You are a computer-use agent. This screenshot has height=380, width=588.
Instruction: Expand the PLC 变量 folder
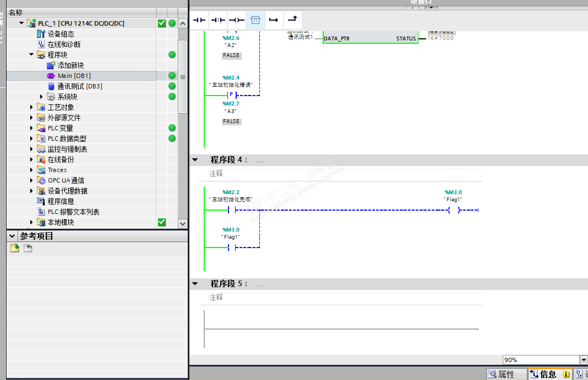[31, 128]
